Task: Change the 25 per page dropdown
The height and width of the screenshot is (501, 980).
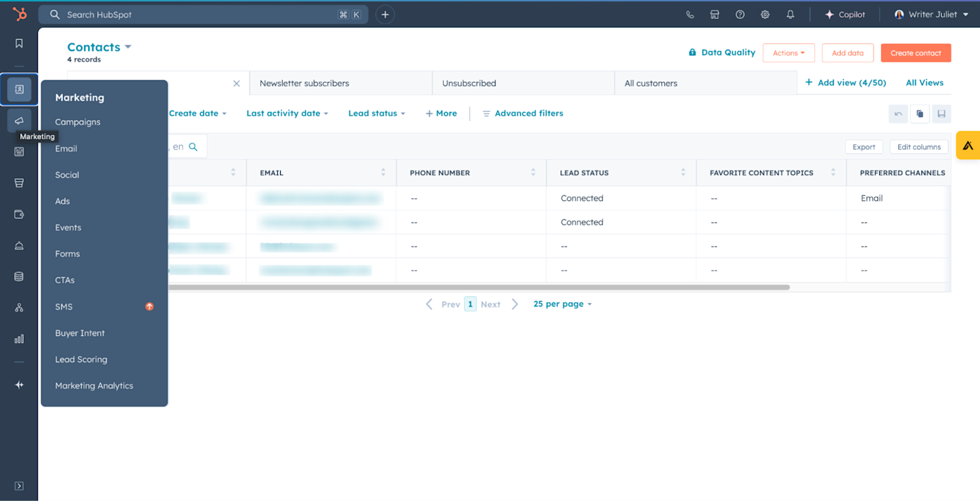Action: click(563, 304)
